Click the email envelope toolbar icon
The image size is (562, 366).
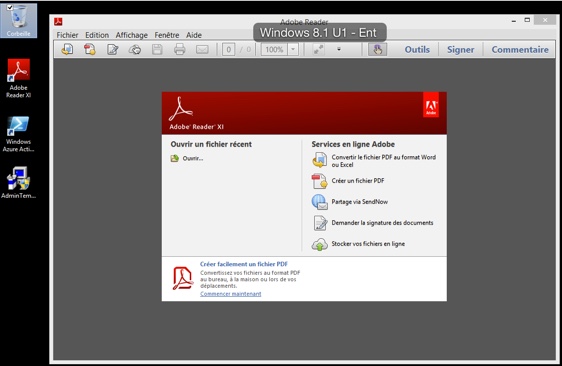pyautogui.click(x=202, y=49)
